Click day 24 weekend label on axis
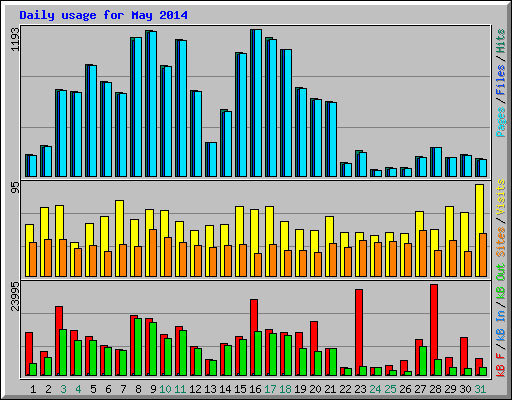The height and width of the screenshot is (400, 512). (x=375, y=389)
